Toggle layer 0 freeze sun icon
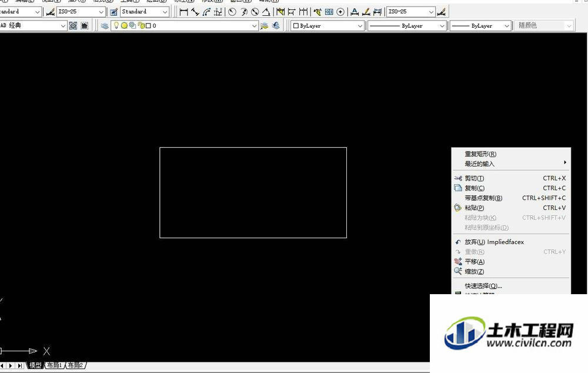The image size is (588, 373). tap(124, 25)
